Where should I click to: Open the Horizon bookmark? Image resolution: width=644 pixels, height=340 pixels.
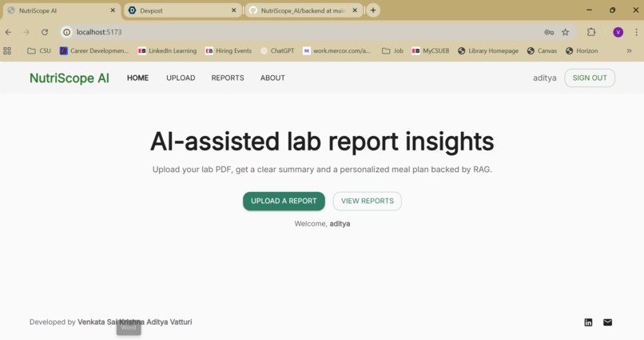point(582,51)
